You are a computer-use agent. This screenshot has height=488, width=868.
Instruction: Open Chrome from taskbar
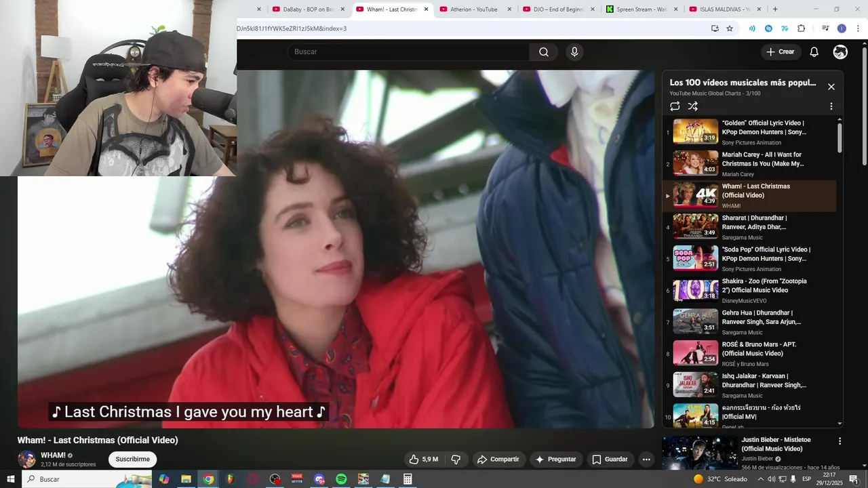(x=208, y=479)
